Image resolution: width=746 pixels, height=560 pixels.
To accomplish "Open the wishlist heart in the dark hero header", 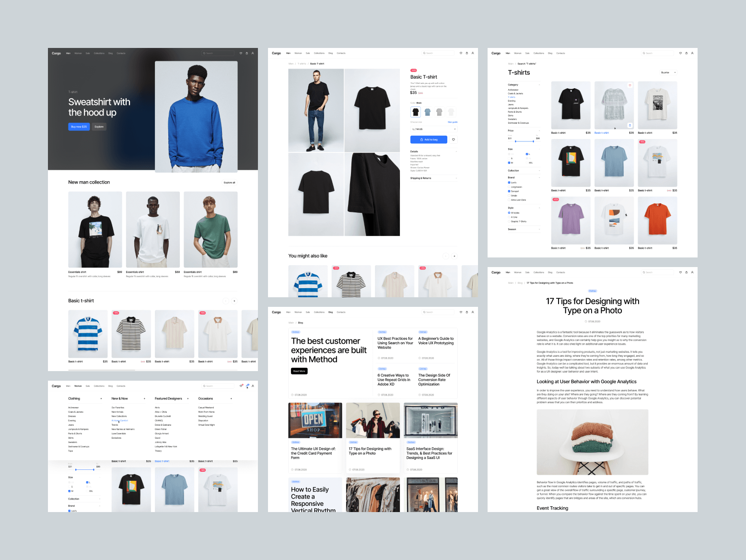I will click(241, 53).
